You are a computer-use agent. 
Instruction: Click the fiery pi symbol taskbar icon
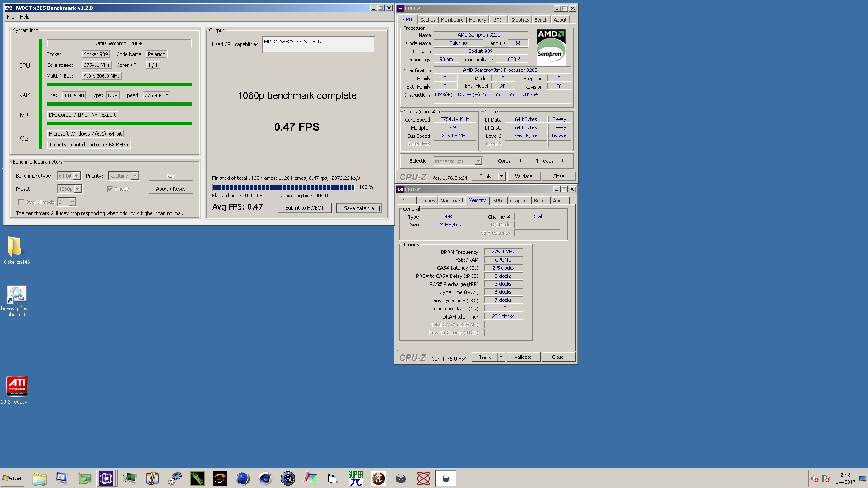[378, 479]
